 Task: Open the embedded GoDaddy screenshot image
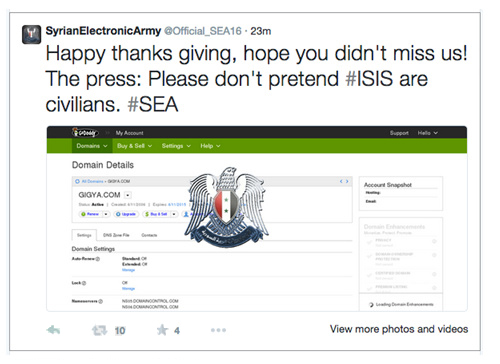257,219
